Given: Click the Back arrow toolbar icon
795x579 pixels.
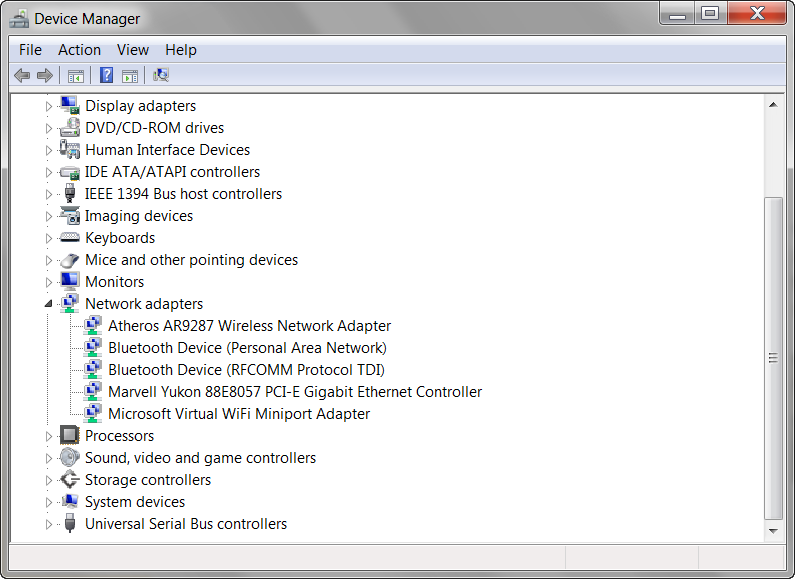Looking at the screenshot, I should point(22,76).
